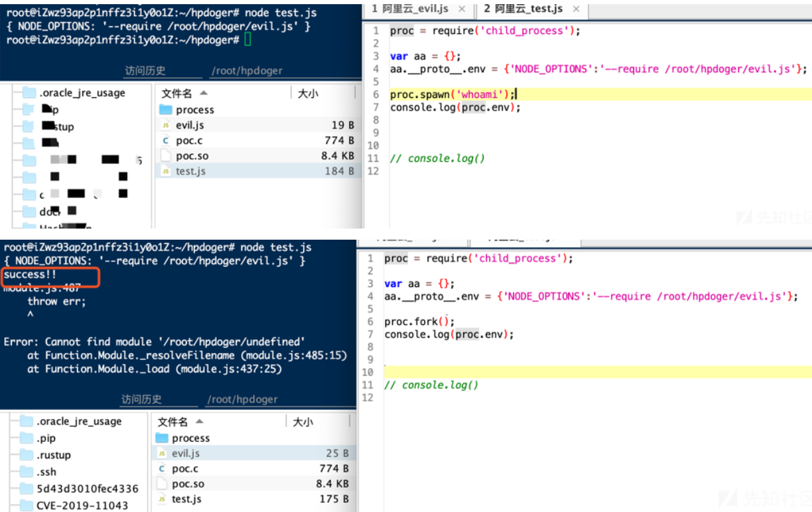Image resolution: width=812 pixels, height=512 pixels.
Task: Click blank file icon of poc.so in lower list
Action: [161, 484]
